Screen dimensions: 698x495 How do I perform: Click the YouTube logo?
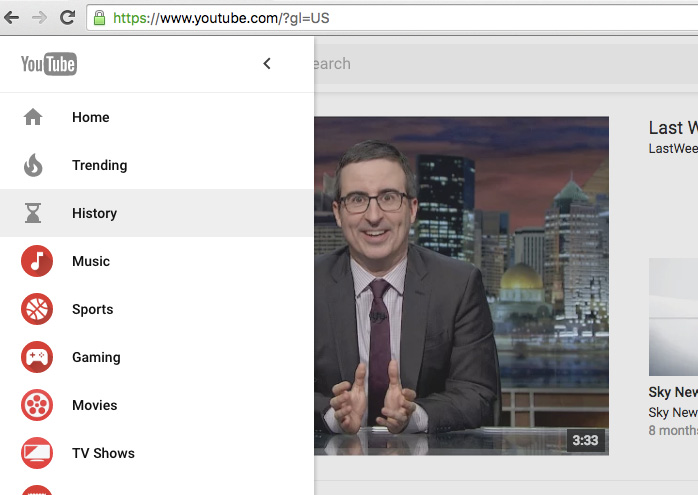[49, 64]
